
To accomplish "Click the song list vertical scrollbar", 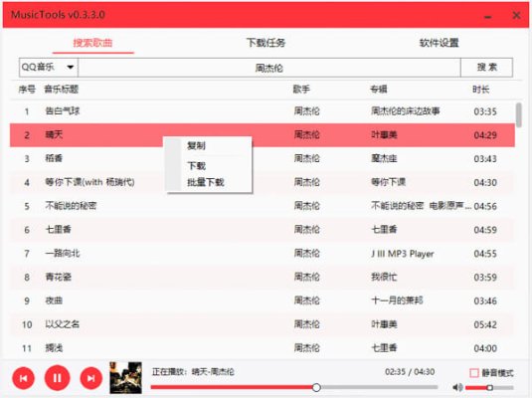I will (x=519, y=115).
